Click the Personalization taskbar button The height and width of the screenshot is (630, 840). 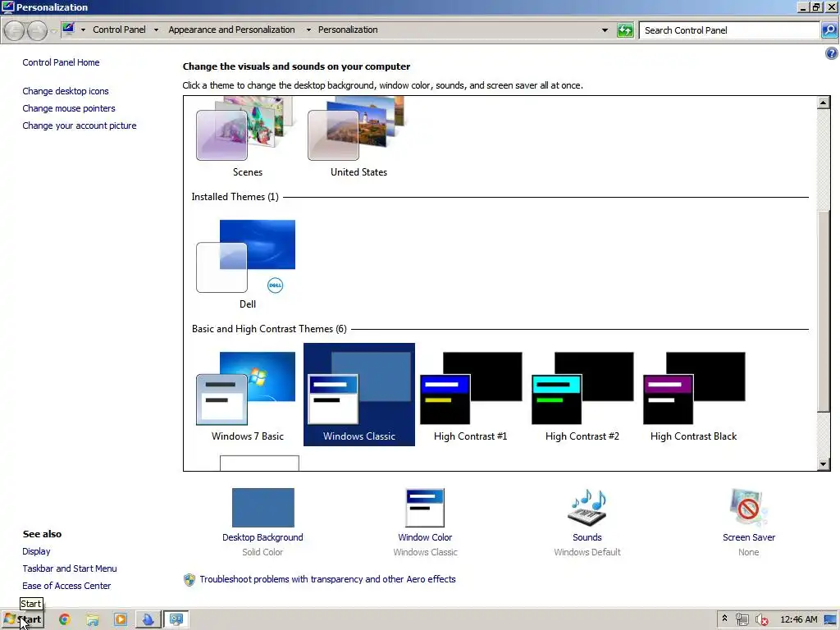click(176, 620)
